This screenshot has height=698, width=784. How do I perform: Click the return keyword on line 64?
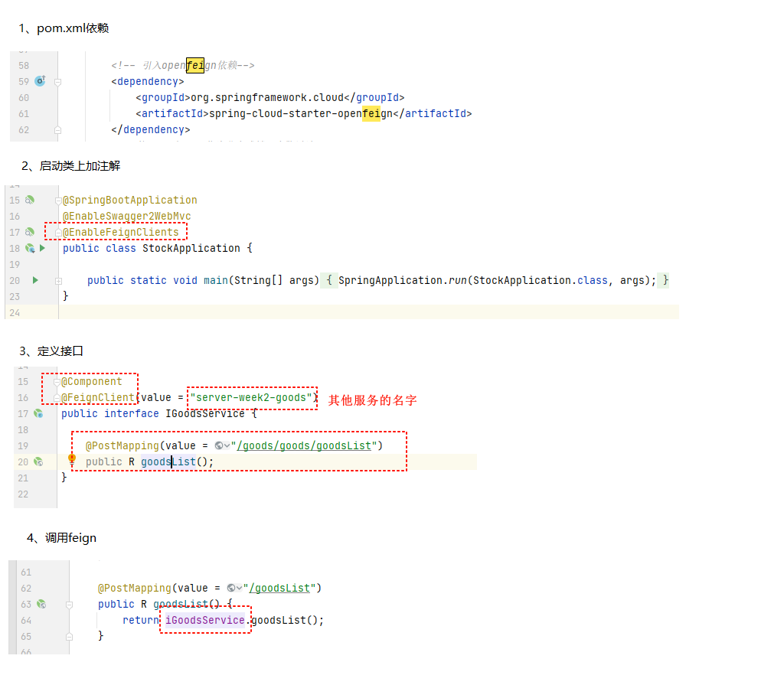point(141,620)
